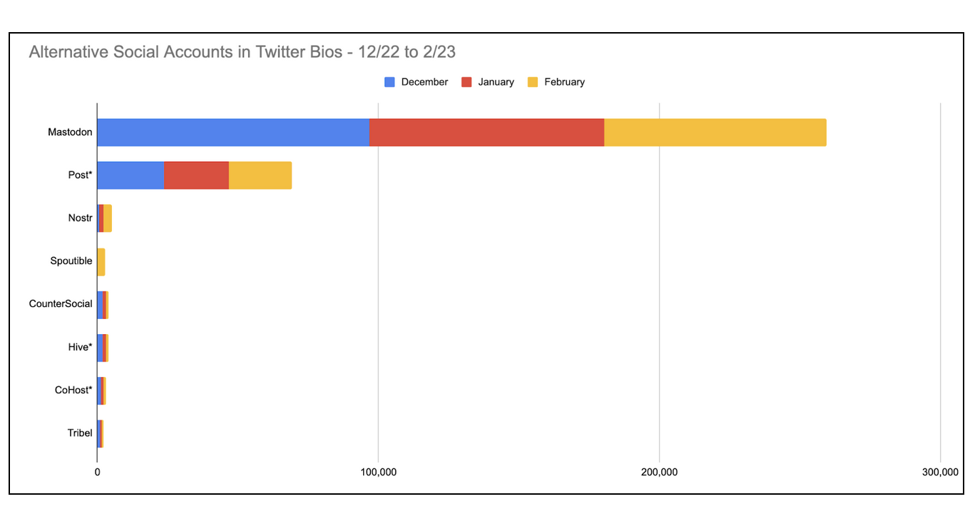Select the 100,000 axis tick label
This screenshot has height=514, width=980.
[x=378, y=473]
